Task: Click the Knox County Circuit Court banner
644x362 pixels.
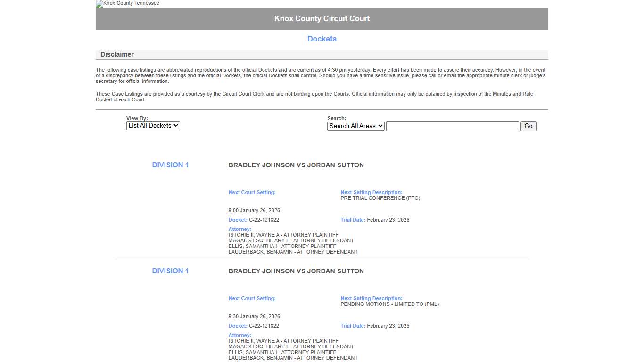Action: point(322,18)
